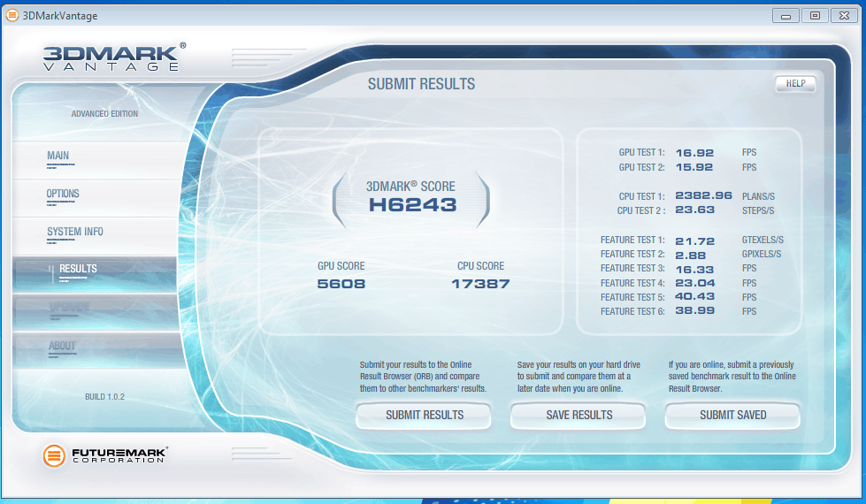Minimize the 3DMarkVantage window
Image resolution: width=866 pixels, height=504 pixels.
[x=786, y=16]
